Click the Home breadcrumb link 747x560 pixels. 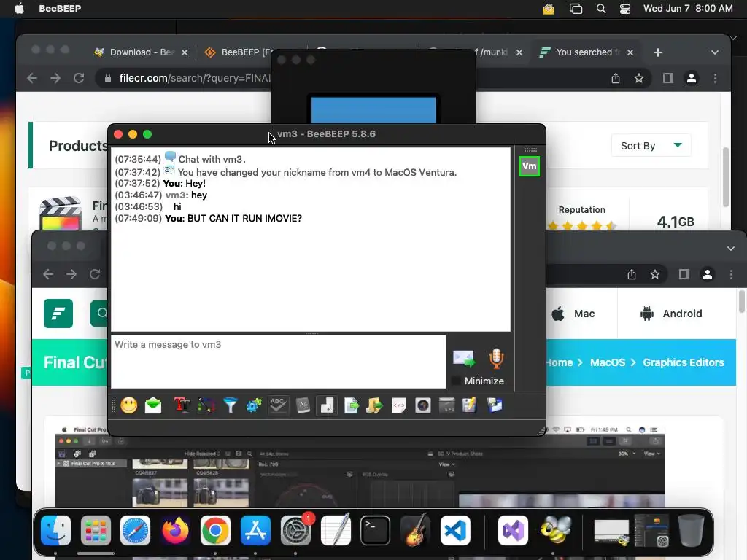(x=560, y=363)
